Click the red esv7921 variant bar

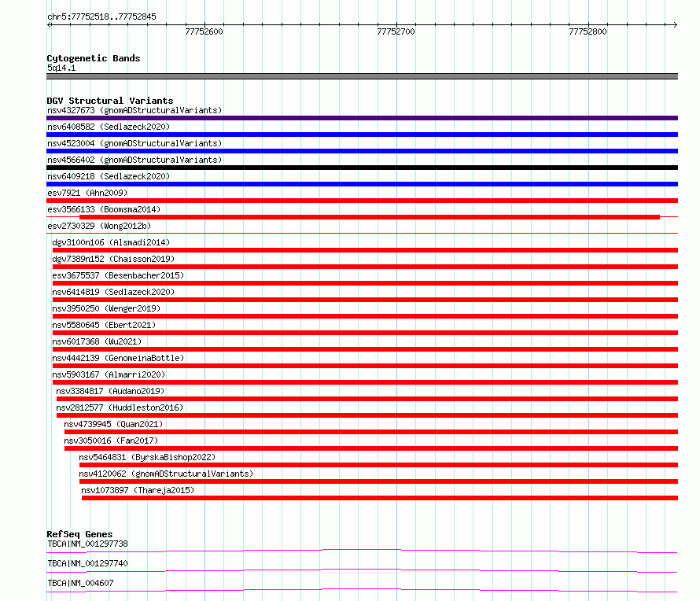[x=362, y=201]
